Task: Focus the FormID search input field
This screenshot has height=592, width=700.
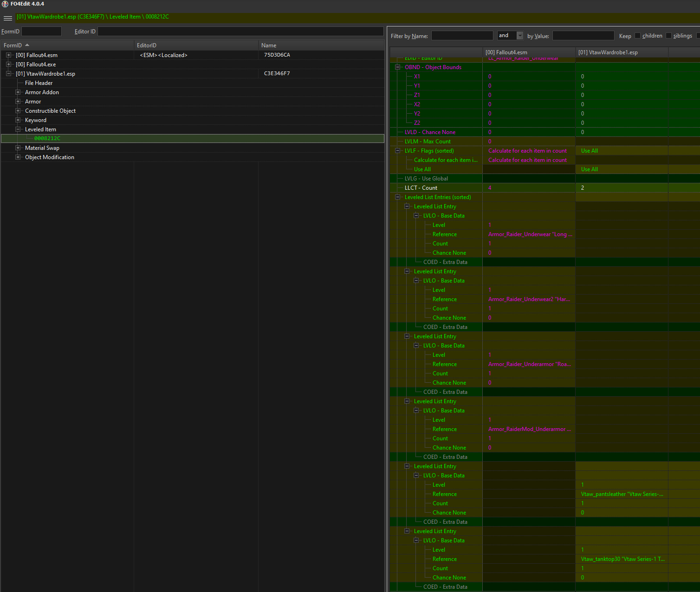Action: click(41, 32)
